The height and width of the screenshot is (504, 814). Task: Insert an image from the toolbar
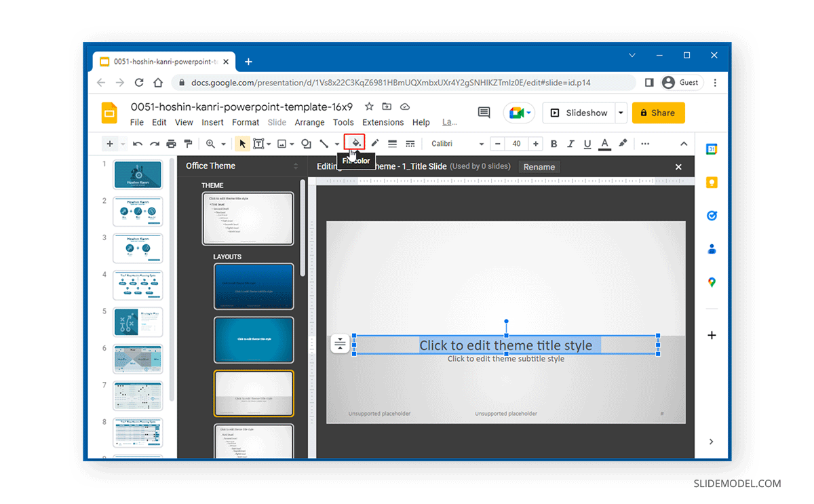(x=282, y=144)
